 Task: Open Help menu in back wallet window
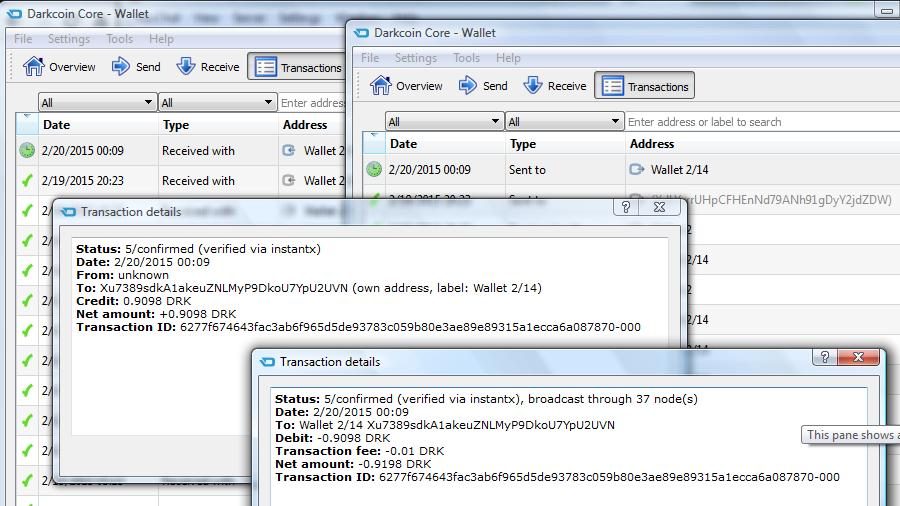[161, 39]
